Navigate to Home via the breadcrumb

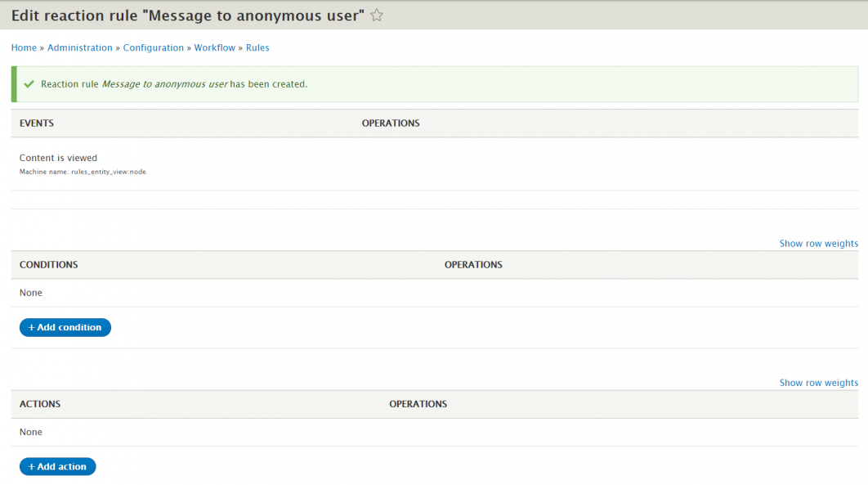pos(23,47)
